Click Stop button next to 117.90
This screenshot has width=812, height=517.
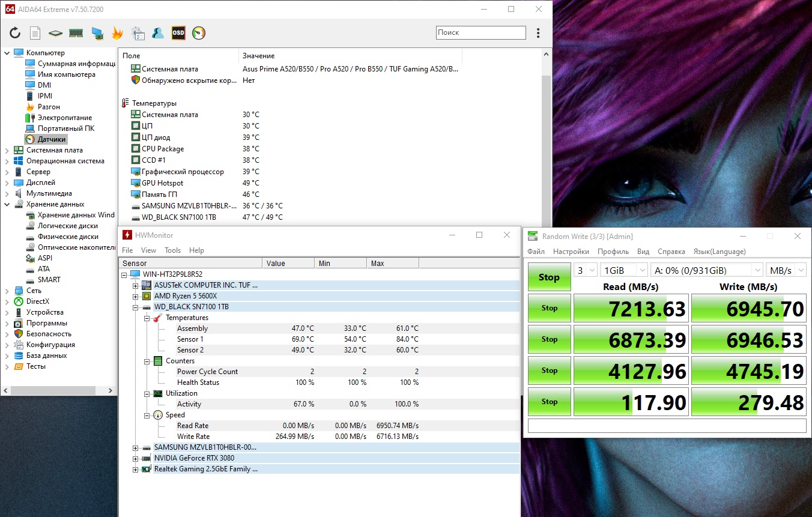click(549, 402)
